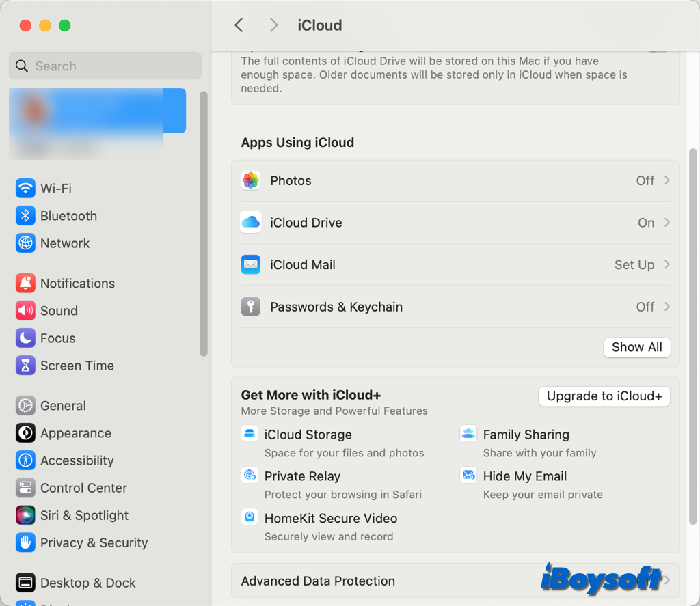Click the HomeKit Secure Video icon
The image size is (700, 606).
tap(250, 517)
